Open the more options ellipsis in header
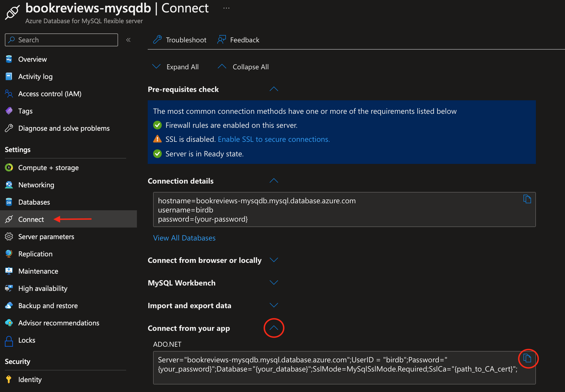The image size is (565, 392). tap(226, 8)
